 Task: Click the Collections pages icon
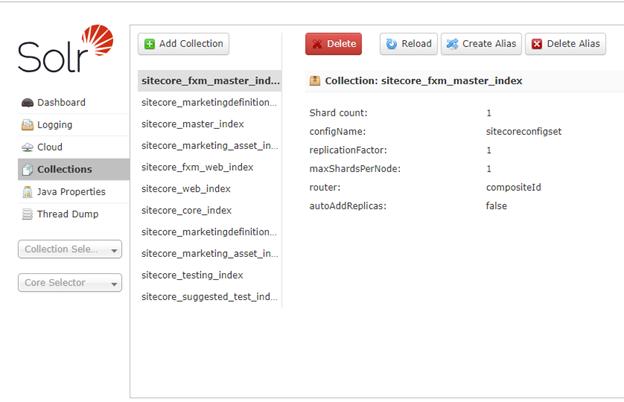point(27,170)
